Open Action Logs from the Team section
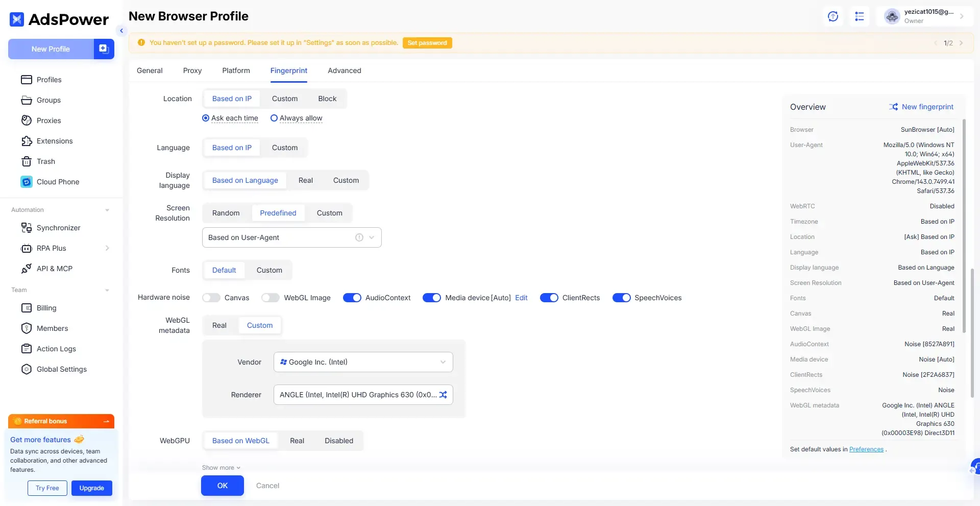This screenshot has width=980, height=506. (x=55, y=349)
